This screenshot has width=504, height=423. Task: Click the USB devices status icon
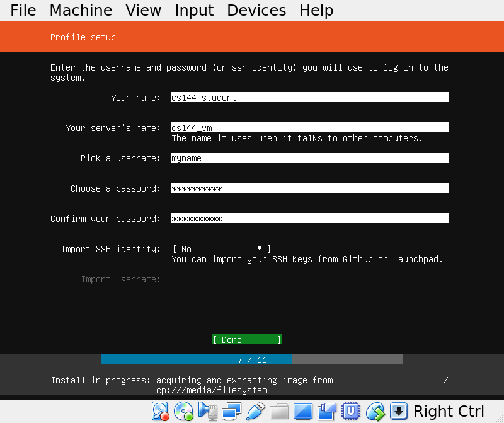[255, 412]
